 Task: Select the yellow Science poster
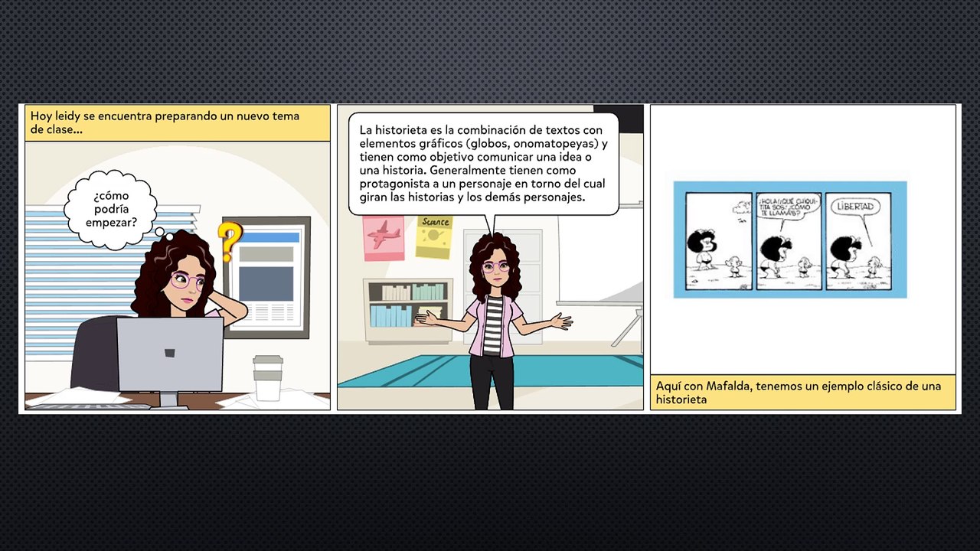(434, 236)
